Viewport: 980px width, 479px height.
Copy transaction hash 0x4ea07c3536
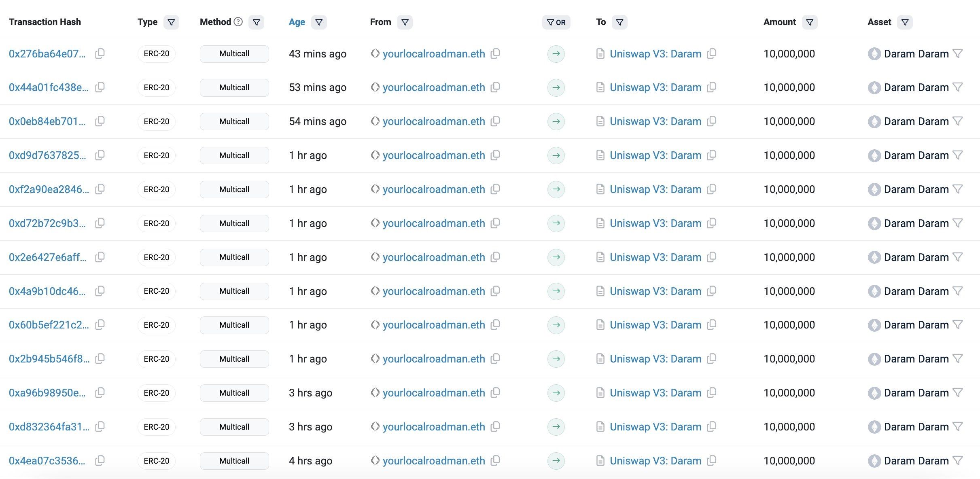[x=100, y=460]
